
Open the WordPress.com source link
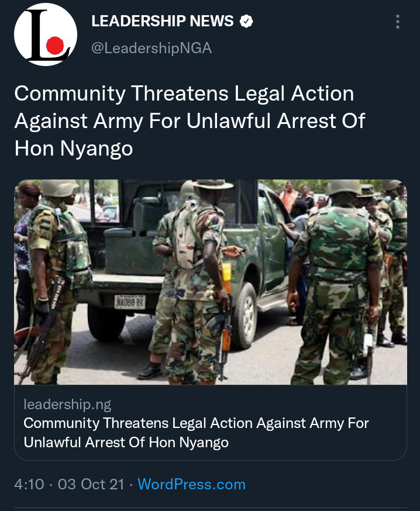[x=191, y=484]
